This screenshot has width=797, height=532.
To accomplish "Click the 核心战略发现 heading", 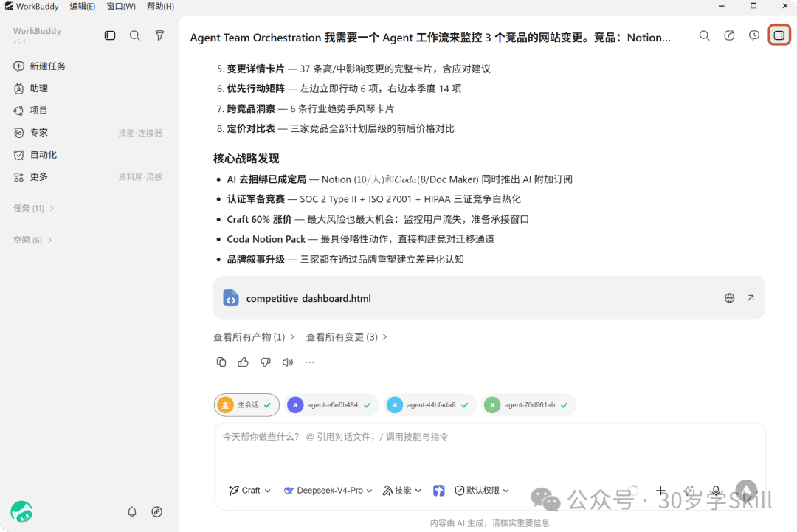I will (x=246, y=159).
